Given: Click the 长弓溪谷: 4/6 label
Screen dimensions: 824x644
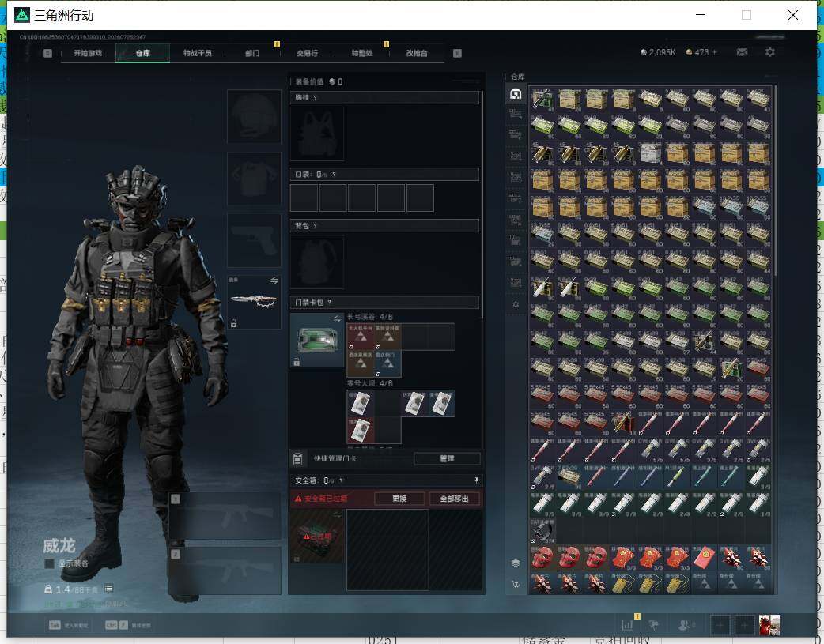Looking at the screenshot, I should (x=370, y=318).
